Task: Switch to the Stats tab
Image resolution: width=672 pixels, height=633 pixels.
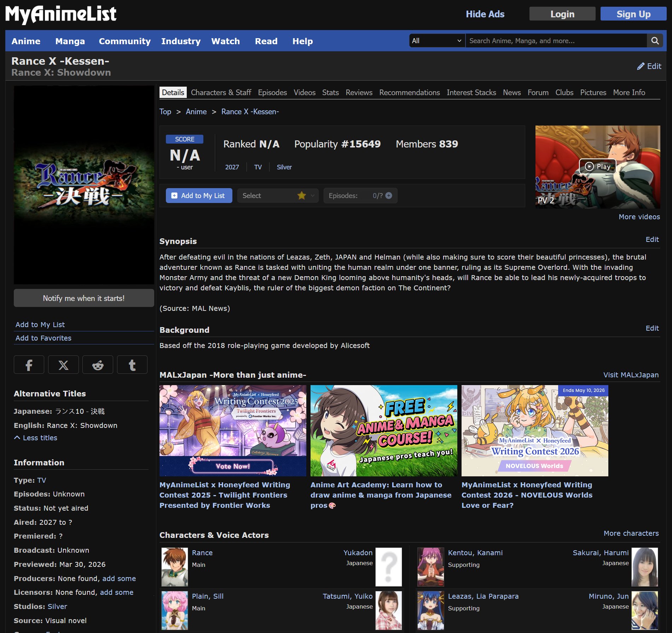Action: coord(330,92)
